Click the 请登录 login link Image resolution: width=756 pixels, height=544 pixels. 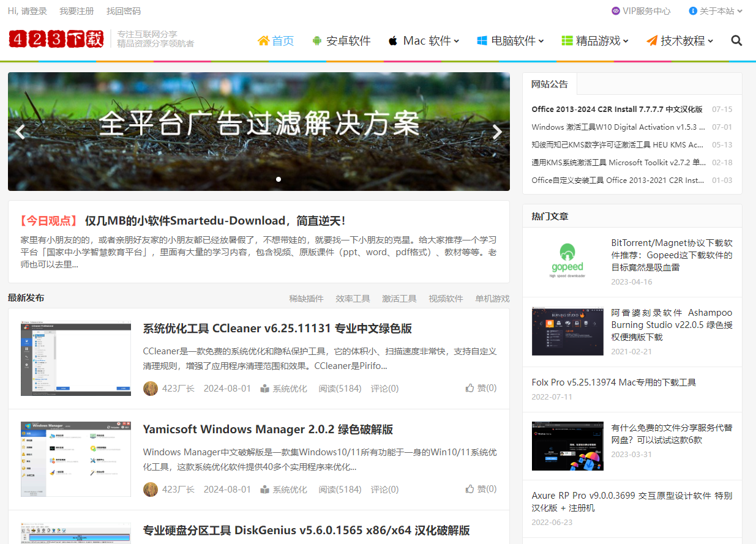tap(34, 11)
